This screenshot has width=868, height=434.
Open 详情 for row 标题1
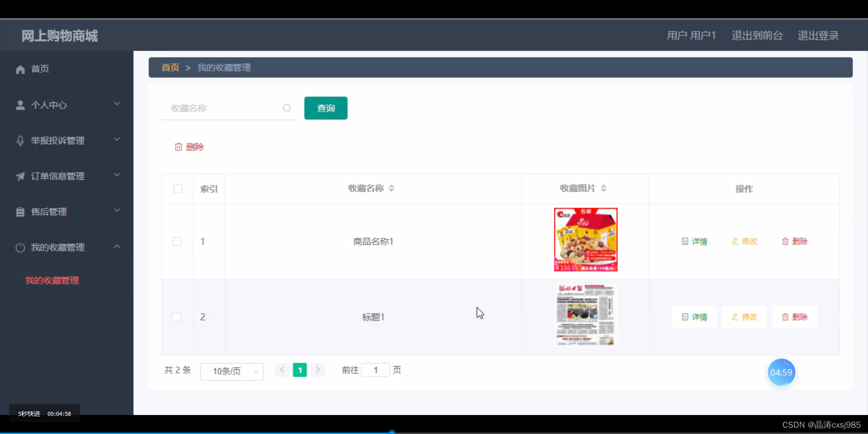(694, 317)
